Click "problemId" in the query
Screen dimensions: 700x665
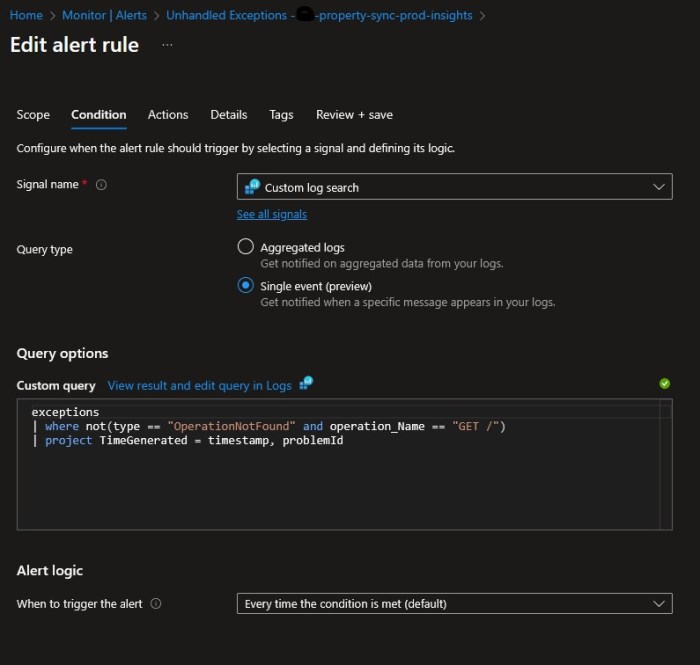click(x=312, y=441)
